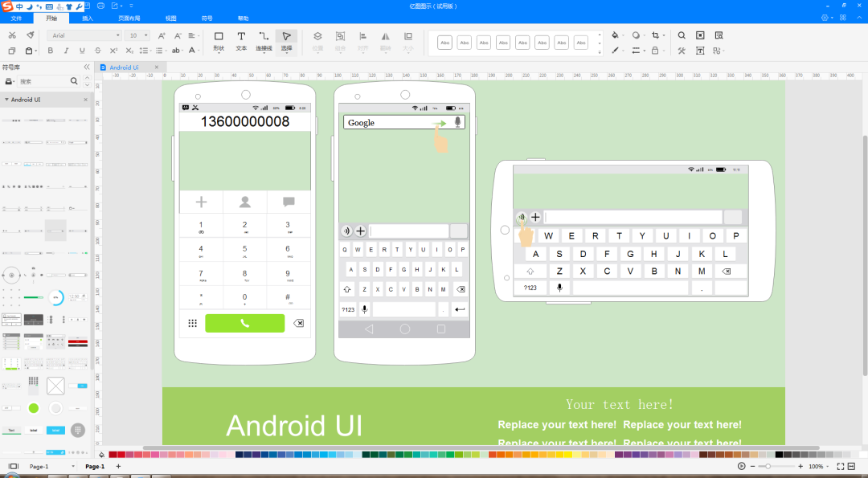Image resolution: width=868 pixels, height=478 pixels.
Task: Open the line spacing dropdown
Action: point(145,51)
